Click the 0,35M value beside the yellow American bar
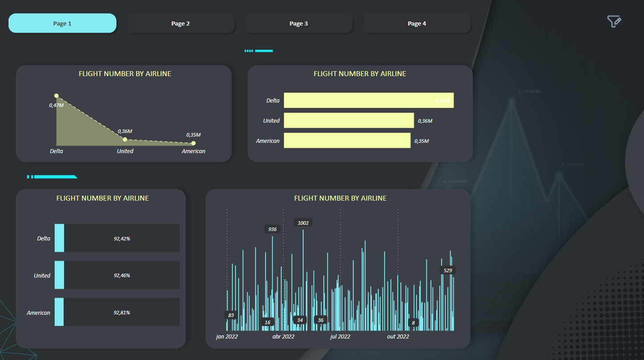This screenshot has height=360, width=644. tap(421, 141)
